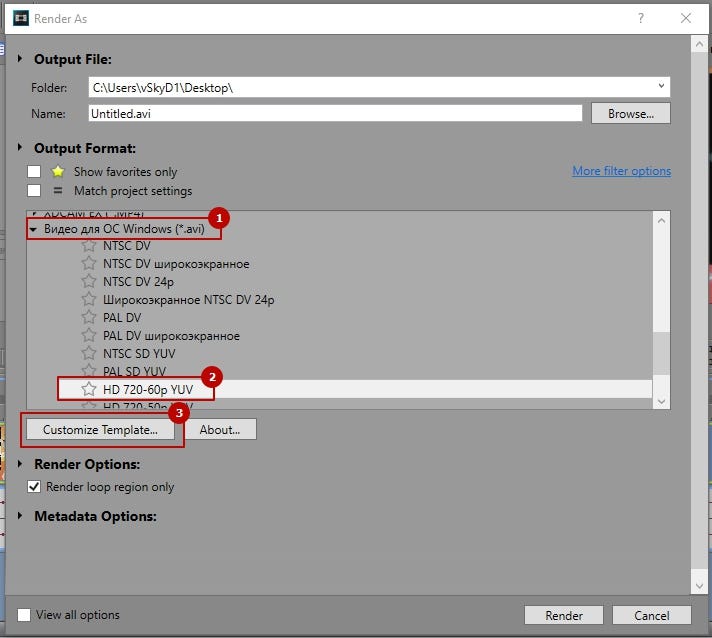
Task: Enable Show favorites only checkbox
Action: pyautogui.click(x=34, y=172)
